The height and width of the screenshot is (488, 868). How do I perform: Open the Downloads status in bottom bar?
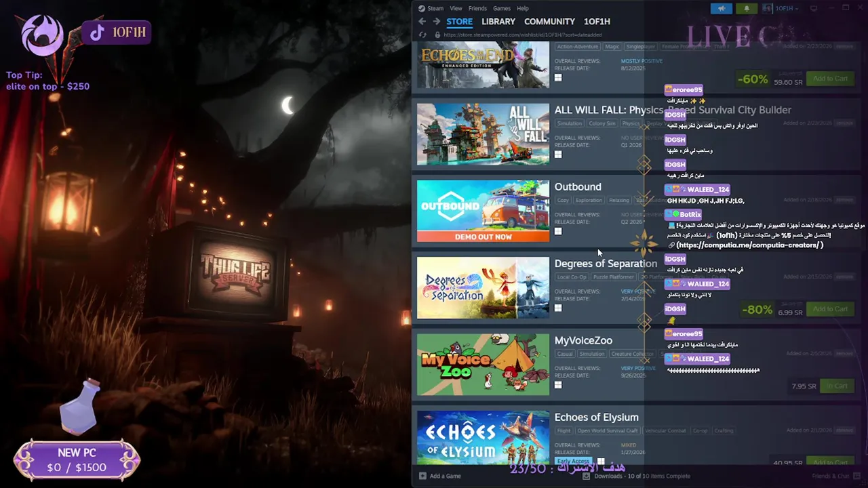[636, 476]
